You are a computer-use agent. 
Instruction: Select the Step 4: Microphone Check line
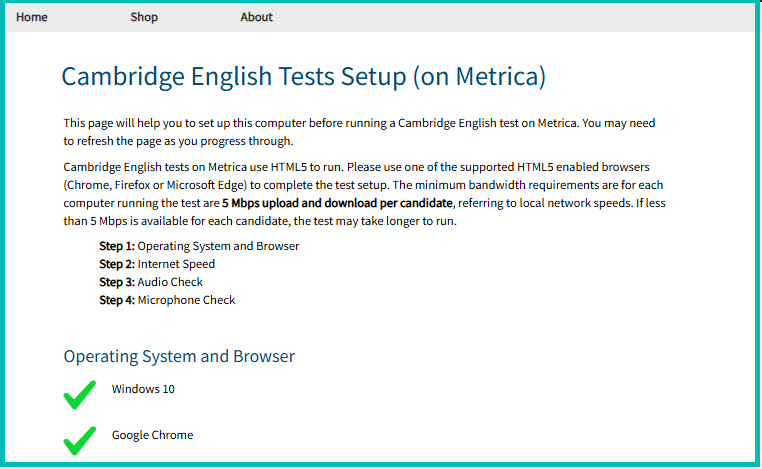click(167, 300)
